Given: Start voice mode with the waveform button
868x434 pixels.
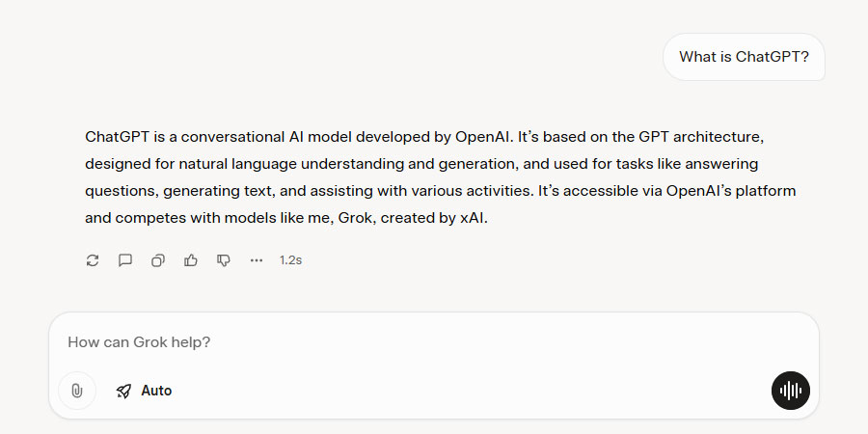Looking at the screenshot, I should (x=791, y=391).
